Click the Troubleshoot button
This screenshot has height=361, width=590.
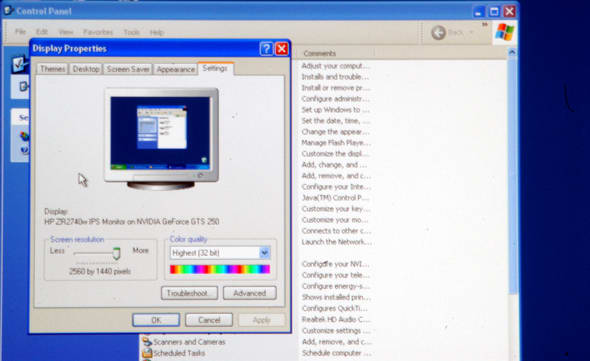(x=189, y=293)
